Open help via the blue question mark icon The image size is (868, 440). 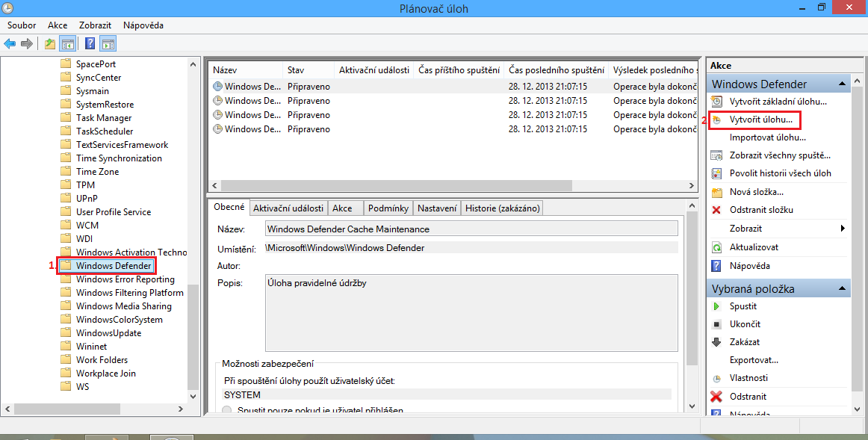89,43
